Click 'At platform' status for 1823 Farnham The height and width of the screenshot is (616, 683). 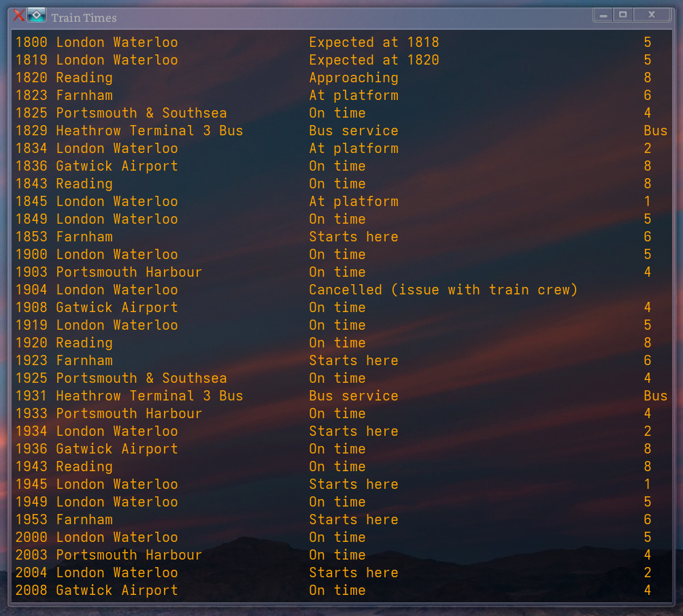pos(354,95)
